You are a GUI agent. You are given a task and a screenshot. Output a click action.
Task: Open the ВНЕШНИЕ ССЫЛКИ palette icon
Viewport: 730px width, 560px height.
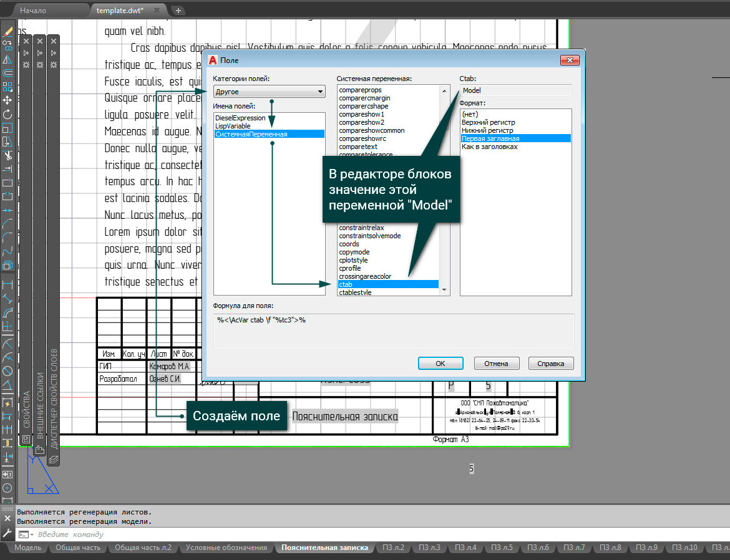coord(40,450)
